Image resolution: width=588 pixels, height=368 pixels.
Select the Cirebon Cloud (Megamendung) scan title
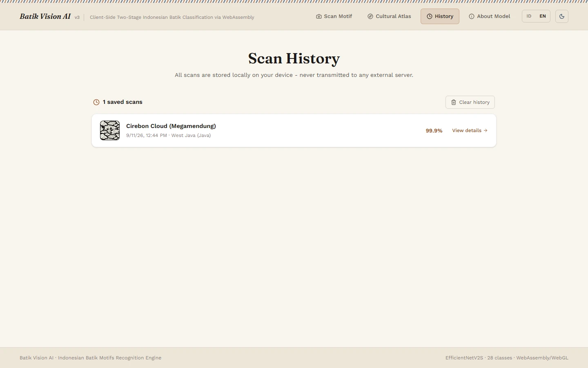click(171, 126)
